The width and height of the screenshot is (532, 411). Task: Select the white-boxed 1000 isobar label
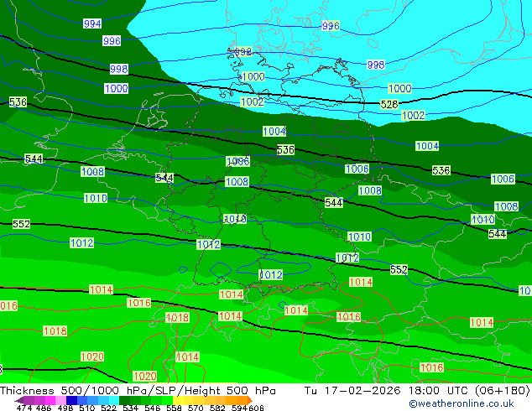coord(116,89)
